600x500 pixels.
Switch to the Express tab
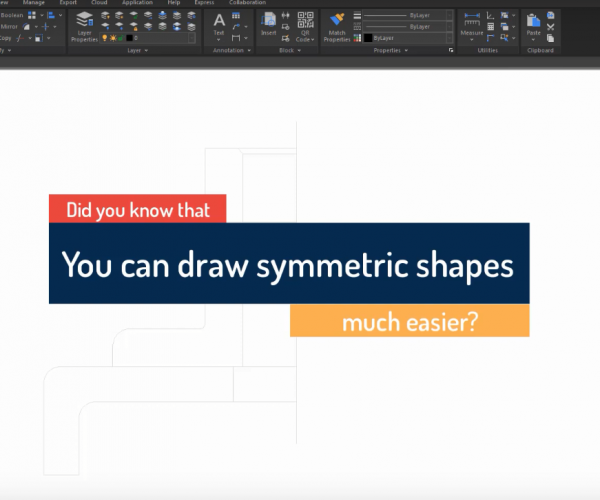pyautogui.click(x=204, y=2)
